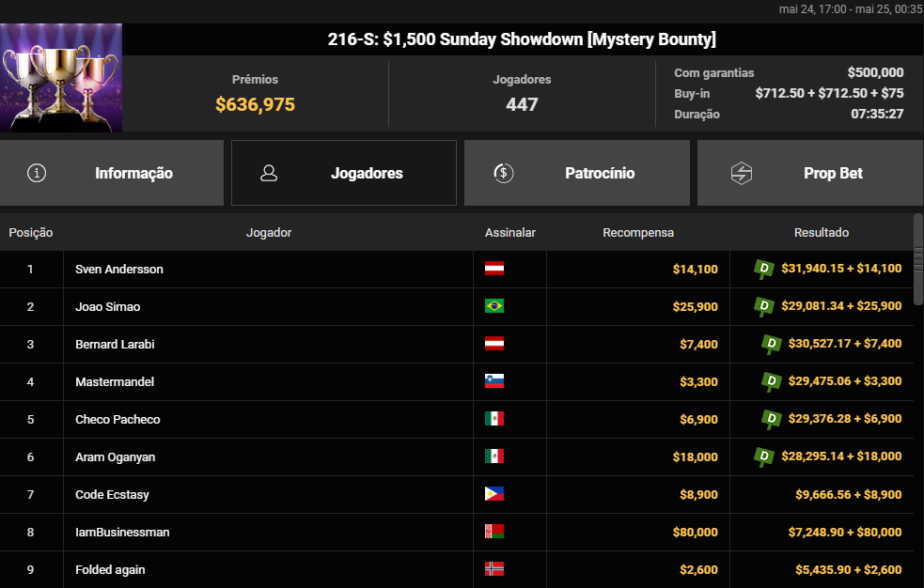Click the green deal badge for Sven Andersson

click(763, 269)
